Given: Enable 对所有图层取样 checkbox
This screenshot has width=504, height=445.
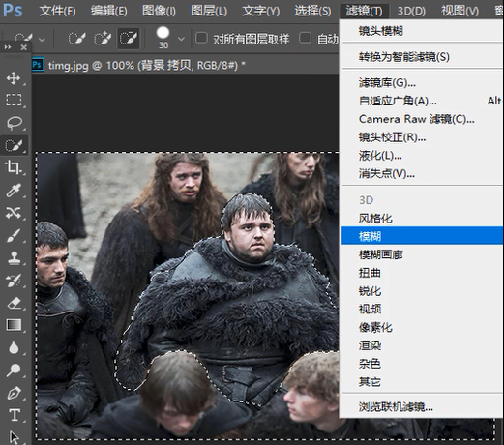Looking at the screenshot, I should [x=201, y=38].
